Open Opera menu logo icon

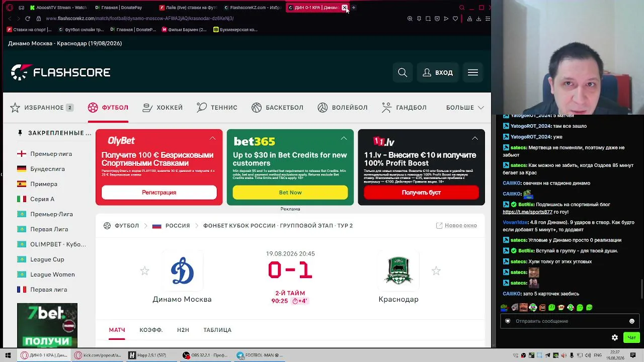9,8
